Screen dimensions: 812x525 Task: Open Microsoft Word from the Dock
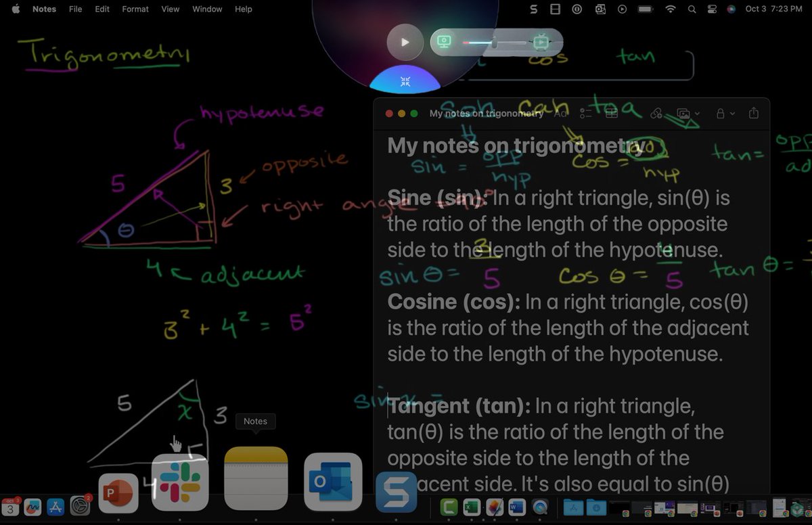point(517,507)
